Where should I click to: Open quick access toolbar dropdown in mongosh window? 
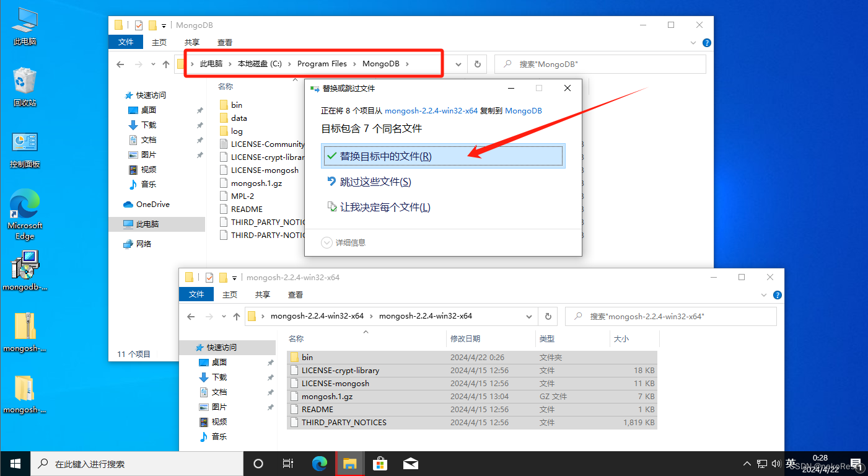(x=235, y=278)
